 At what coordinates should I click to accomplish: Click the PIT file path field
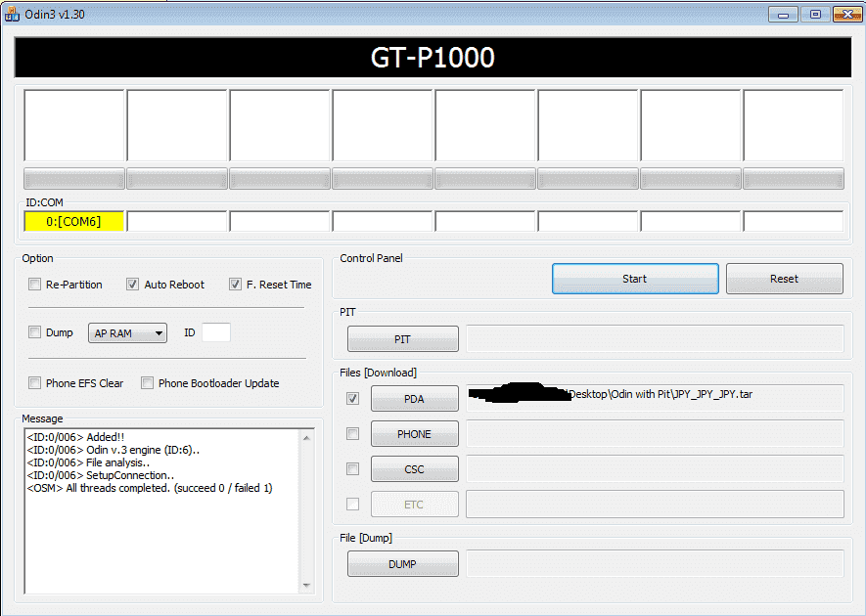pos(655,338)
